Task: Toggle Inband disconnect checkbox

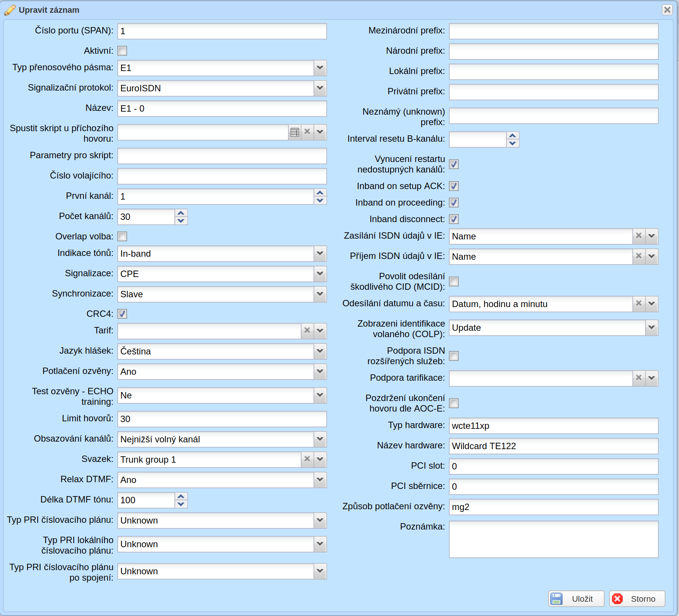Action: coord(454,219)
